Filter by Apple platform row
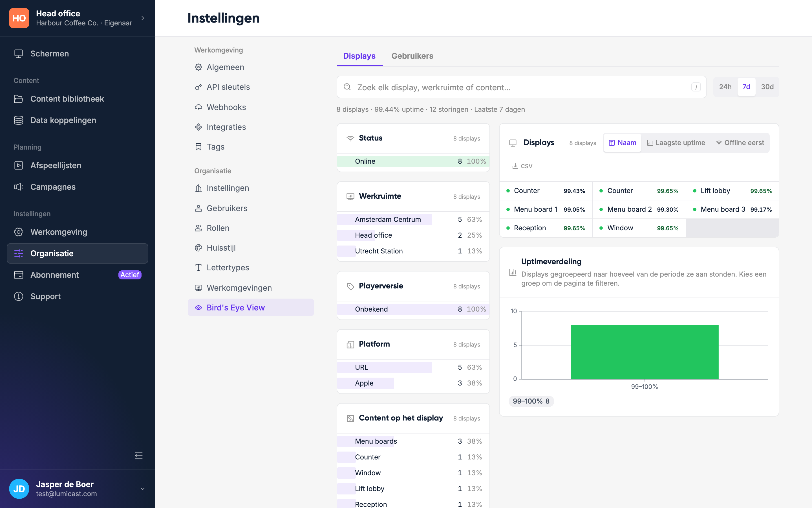The image size is (812, 508). 413,383
